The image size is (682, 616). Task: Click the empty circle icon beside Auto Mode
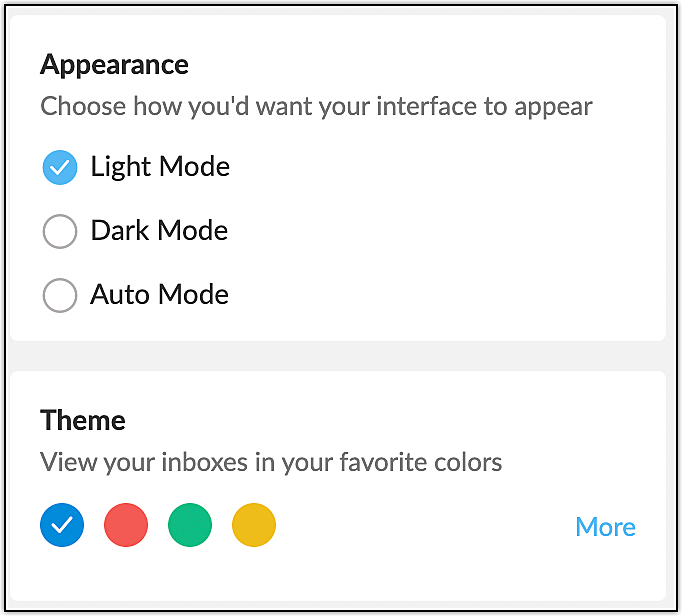coord(60,296)
